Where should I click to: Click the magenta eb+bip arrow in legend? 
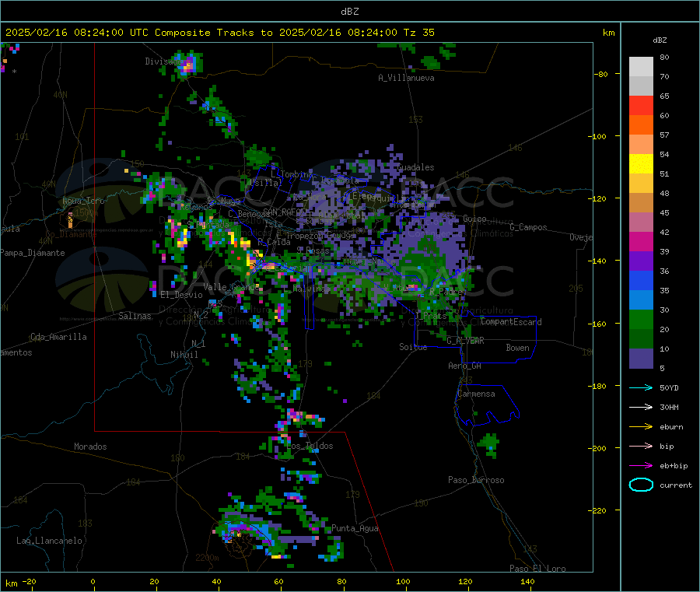(x=641, y=465)
